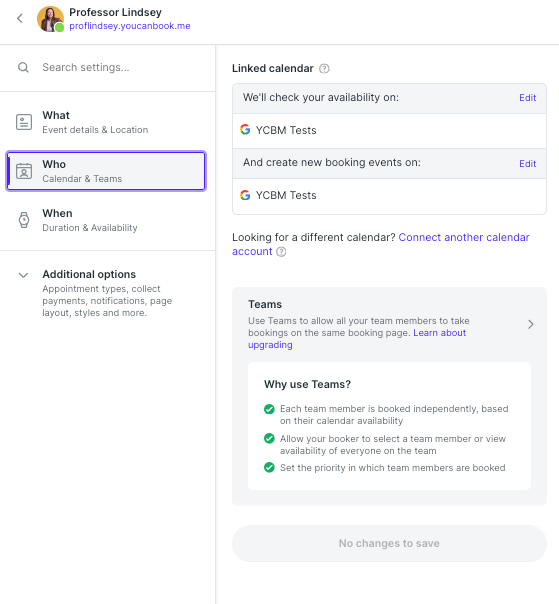The height and width of the screenshot is (604, 559).
Task: Select the What Event details & Location tab
Action: click(106, 122)
